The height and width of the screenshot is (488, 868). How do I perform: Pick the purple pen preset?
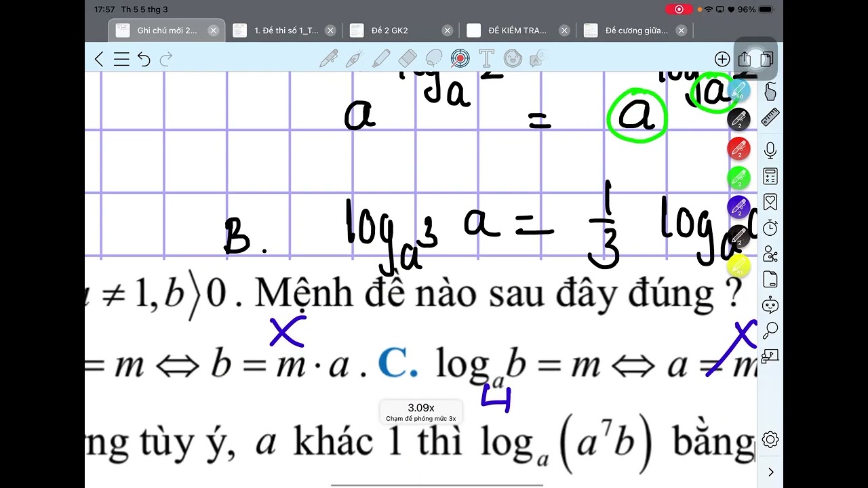[x=739, y=207]
